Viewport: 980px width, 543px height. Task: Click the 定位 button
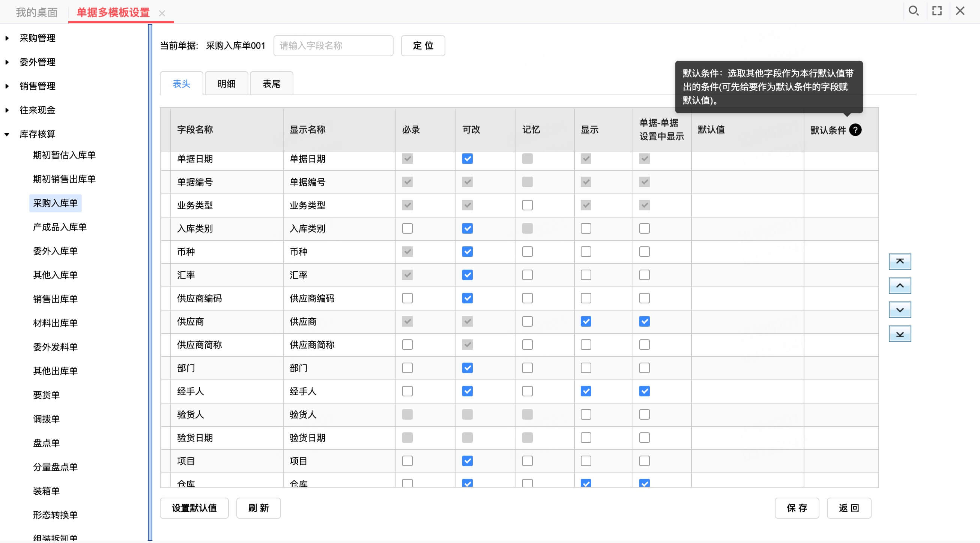423,46
